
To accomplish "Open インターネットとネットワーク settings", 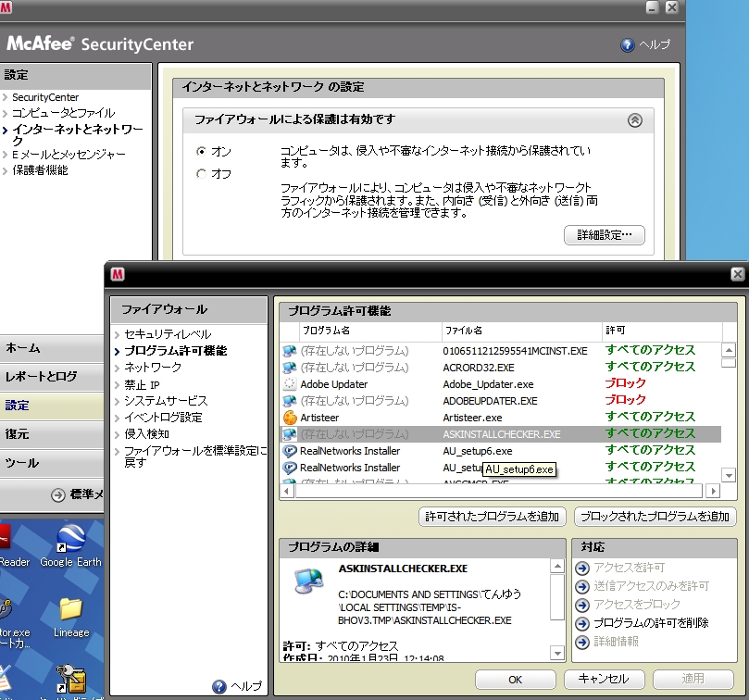I will [77, 135].
